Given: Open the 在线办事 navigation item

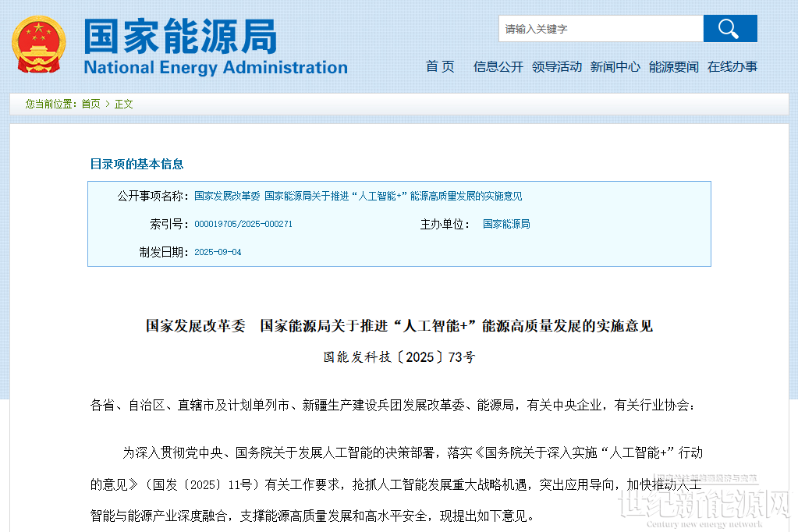Looking at the screenshot, I should (x=732, y=66).
